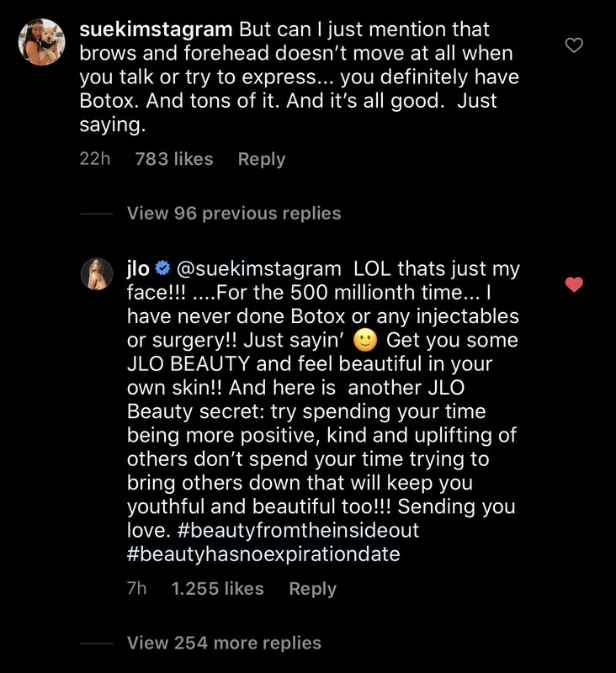Show the 1.255 likes list

pos(217,589)
